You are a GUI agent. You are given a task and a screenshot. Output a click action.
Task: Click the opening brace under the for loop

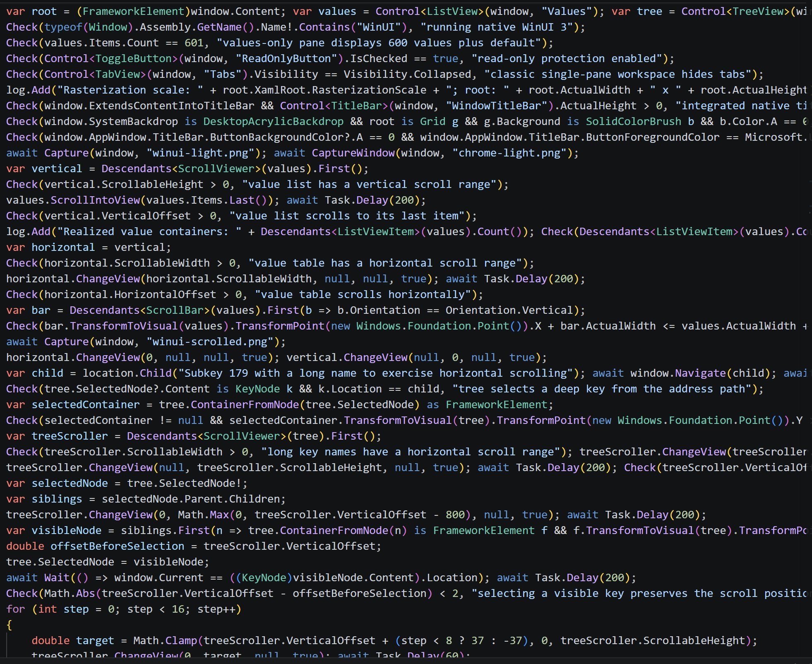9,625
